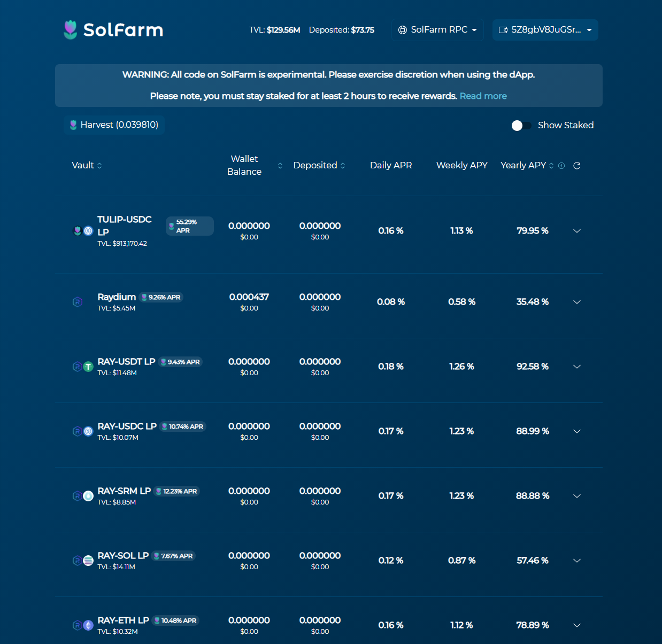Click the RAY-USDT LP vault name
The height and width of the screenshot is (644, 662).
(126, 362)
